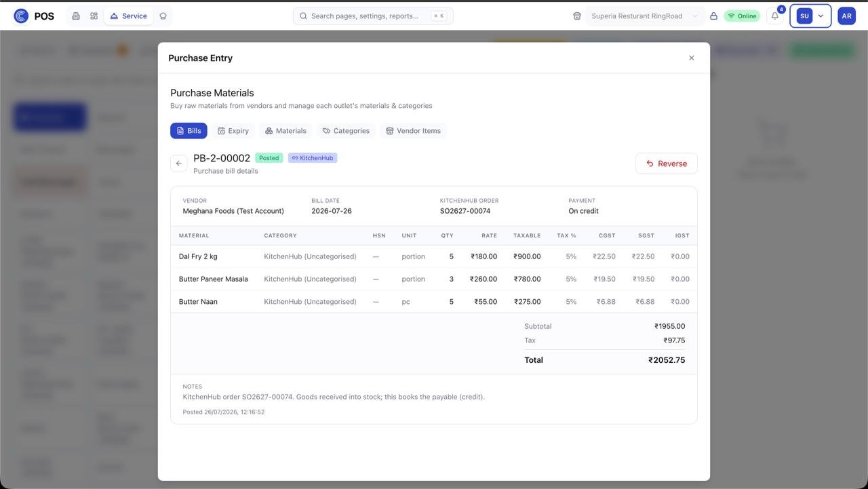Click the TAXABLE column header

click(527, 235)
